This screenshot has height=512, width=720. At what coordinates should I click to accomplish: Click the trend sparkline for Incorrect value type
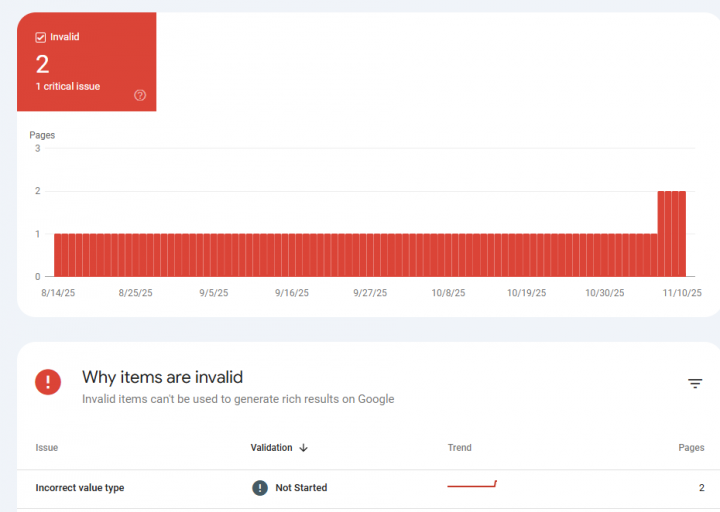[x=472, y=486]
